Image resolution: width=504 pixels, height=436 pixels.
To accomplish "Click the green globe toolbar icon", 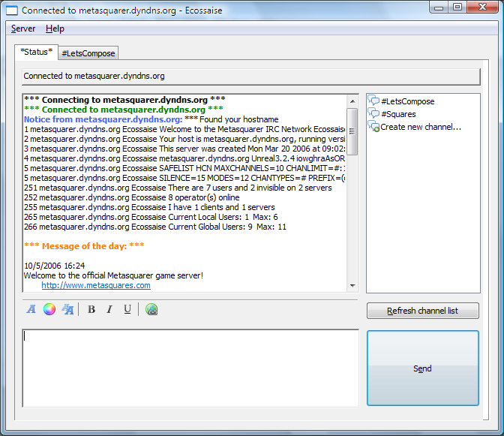I will 151,309.
